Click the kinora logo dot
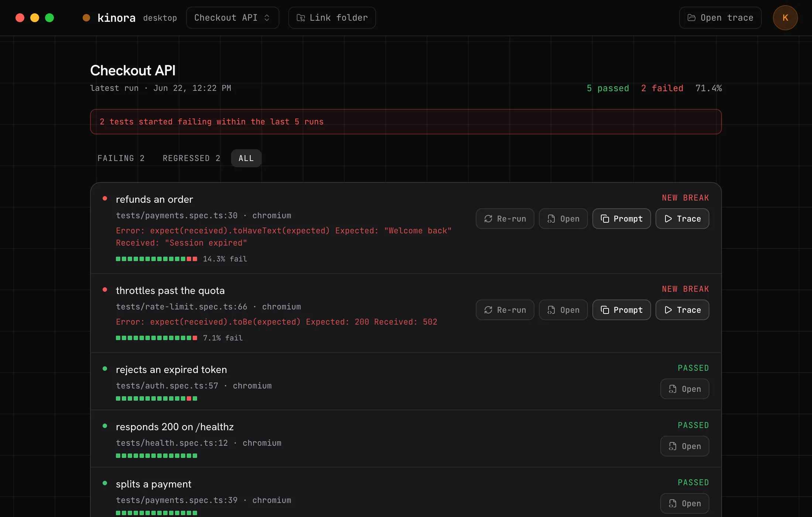This screenshot has width=812, height=517. (86, 18)
